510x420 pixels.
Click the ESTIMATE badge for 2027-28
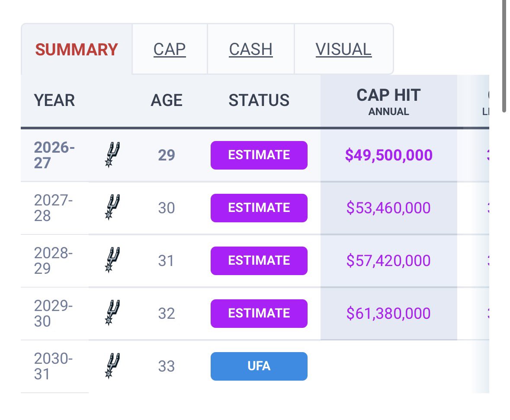pyautogui.click(x=259, y=208)
